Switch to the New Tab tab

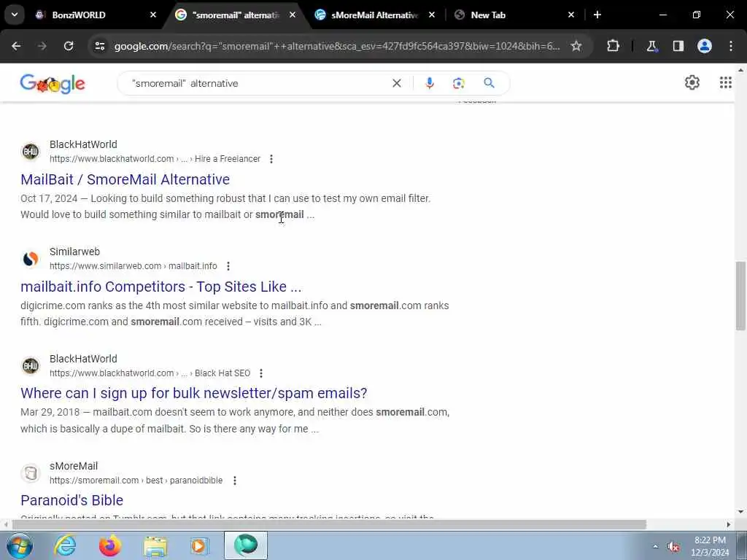point(488,15)
